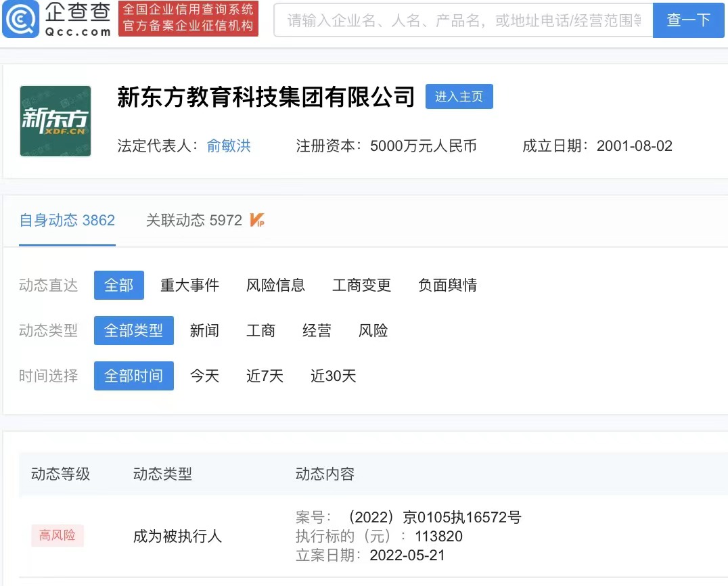Switch to 自身动态 3862 tab
This screenshot has width=728, height=586.
click(x=67, y=220)
